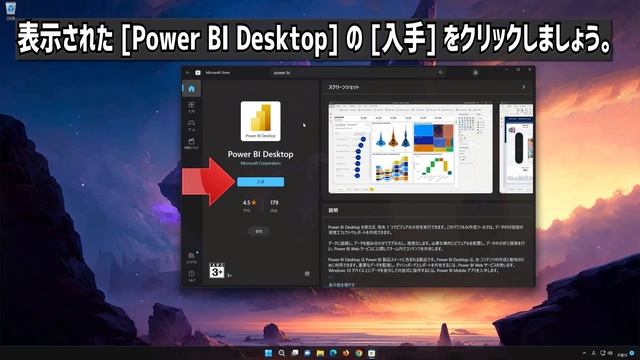640x360 pixels.
Task: Open Task View on the taskbar
Action: 295,353
